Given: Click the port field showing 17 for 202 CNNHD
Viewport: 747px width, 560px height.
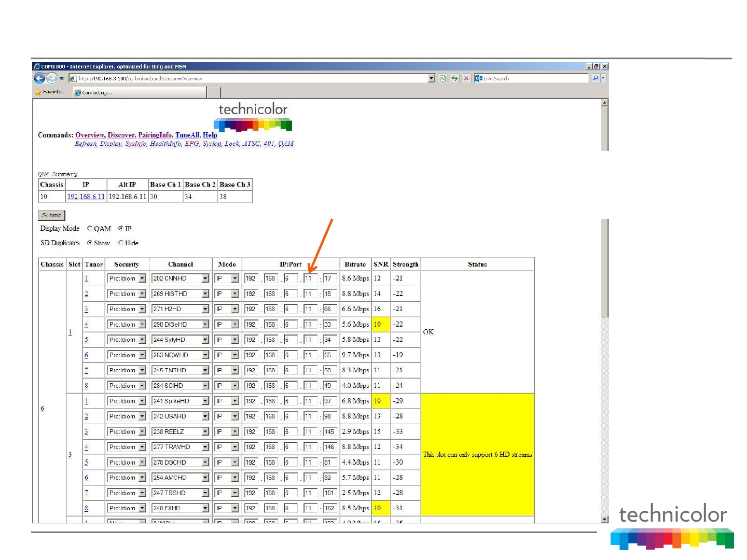Looking at the screenshot, I should tap(330, 278).
